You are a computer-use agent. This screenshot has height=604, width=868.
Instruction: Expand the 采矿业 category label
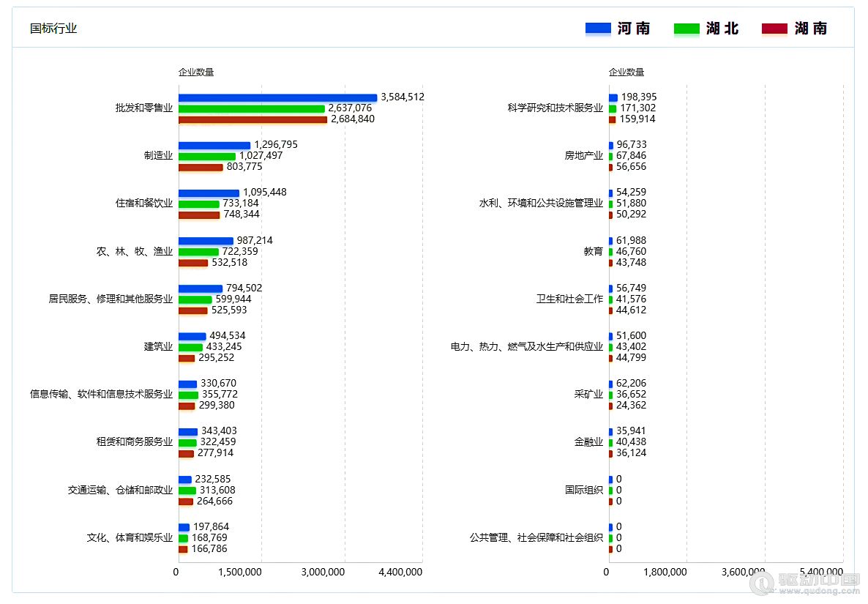tap(588, 394)
